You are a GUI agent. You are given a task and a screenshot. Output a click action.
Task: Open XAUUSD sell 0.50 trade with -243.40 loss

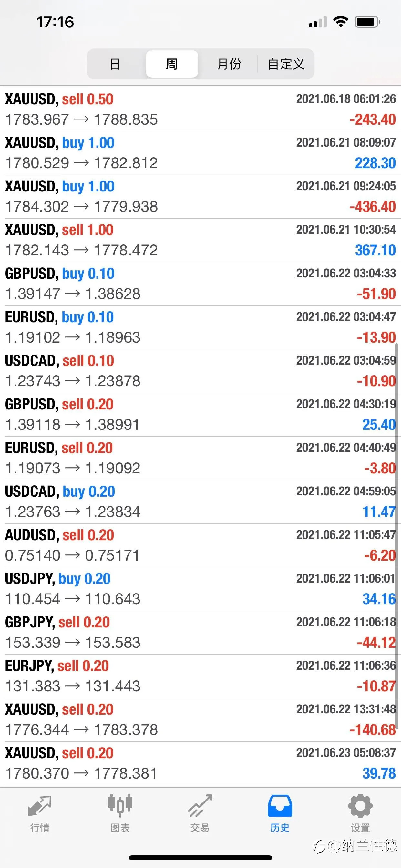pyautogui.click(x=200, y=109)
